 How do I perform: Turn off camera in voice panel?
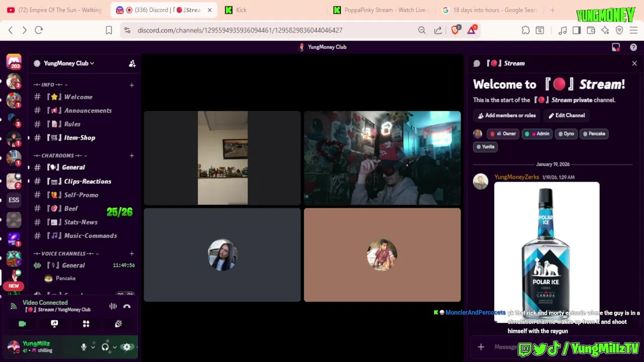[22, 324]
